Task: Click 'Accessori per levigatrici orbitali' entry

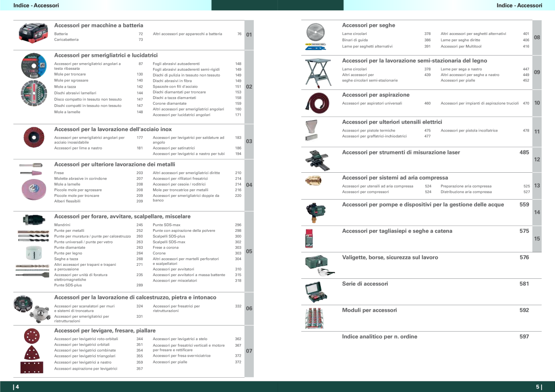Action: pos(82,345)
